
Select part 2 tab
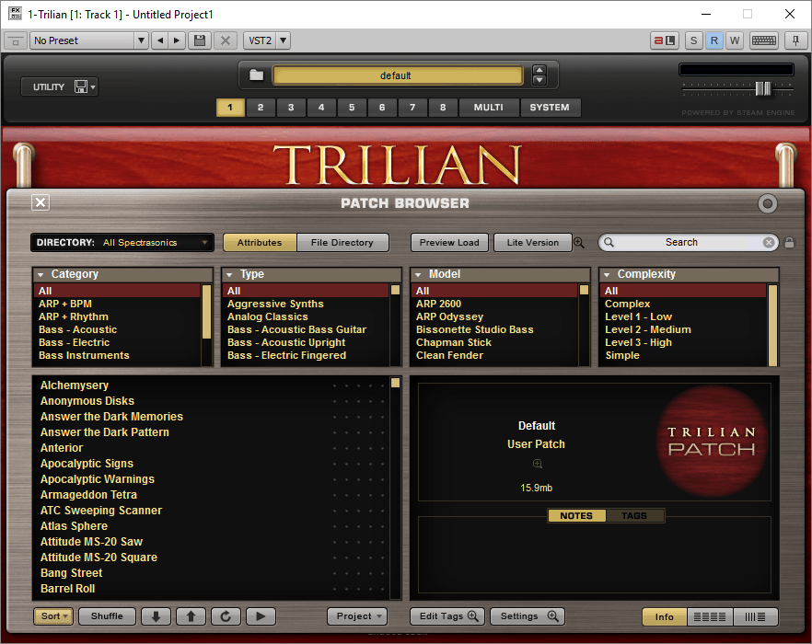pyautogui.click(x=261, y=107)
